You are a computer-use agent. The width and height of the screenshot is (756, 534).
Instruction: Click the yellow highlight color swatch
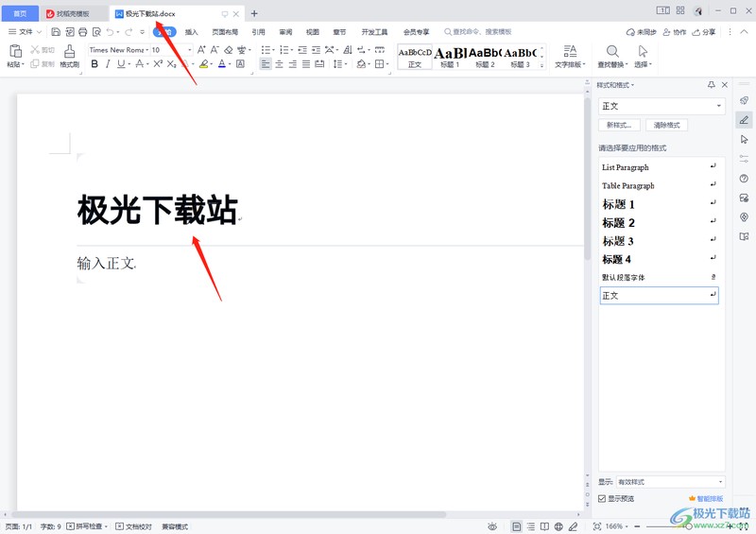204,63
